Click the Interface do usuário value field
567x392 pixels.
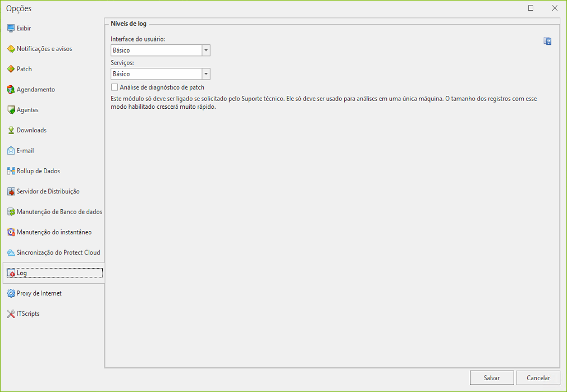tap(156, 50)
